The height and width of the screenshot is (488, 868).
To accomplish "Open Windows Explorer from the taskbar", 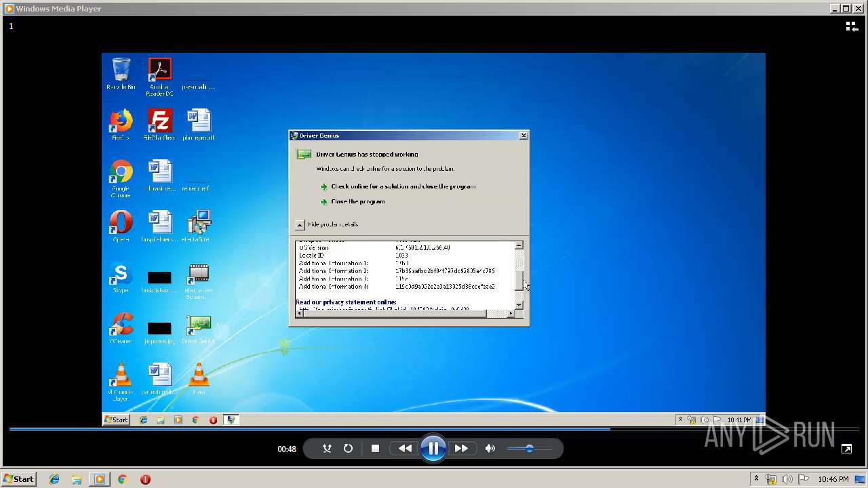I will [77, 479].
